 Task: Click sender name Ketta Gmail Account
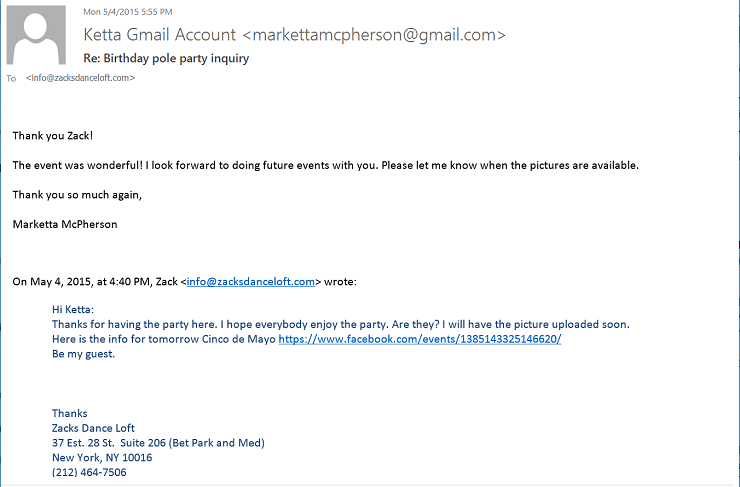tap(160, 34)
